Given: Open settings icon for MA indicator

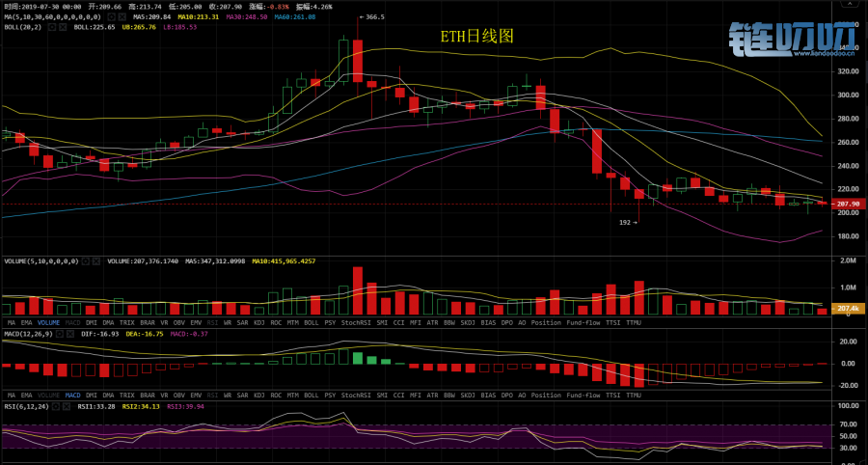Looking at the screenshot, I should pyautogui.click(x=110, y=16).
